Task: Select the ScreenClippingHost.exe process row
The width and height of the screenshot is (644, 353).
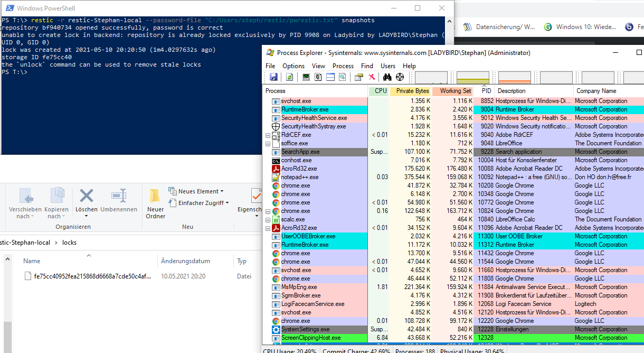Action: [454, 338]
